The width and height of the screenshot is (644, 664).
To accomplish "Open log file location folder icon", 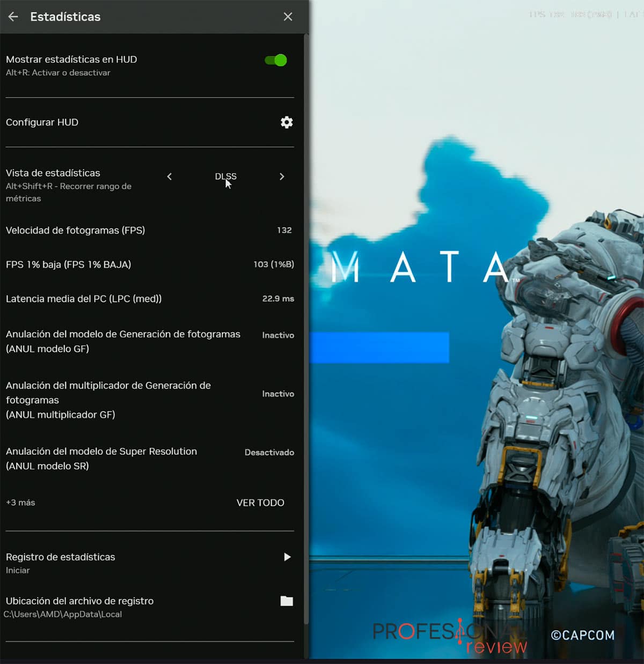I will (287, 601).
